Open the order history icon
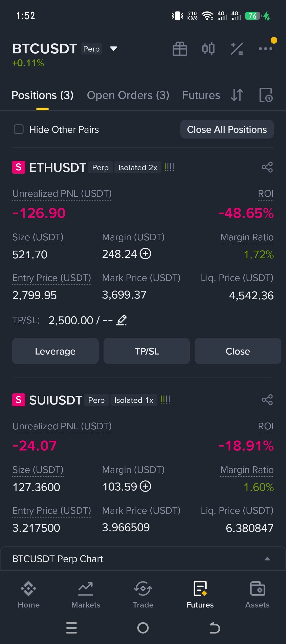 266,95
